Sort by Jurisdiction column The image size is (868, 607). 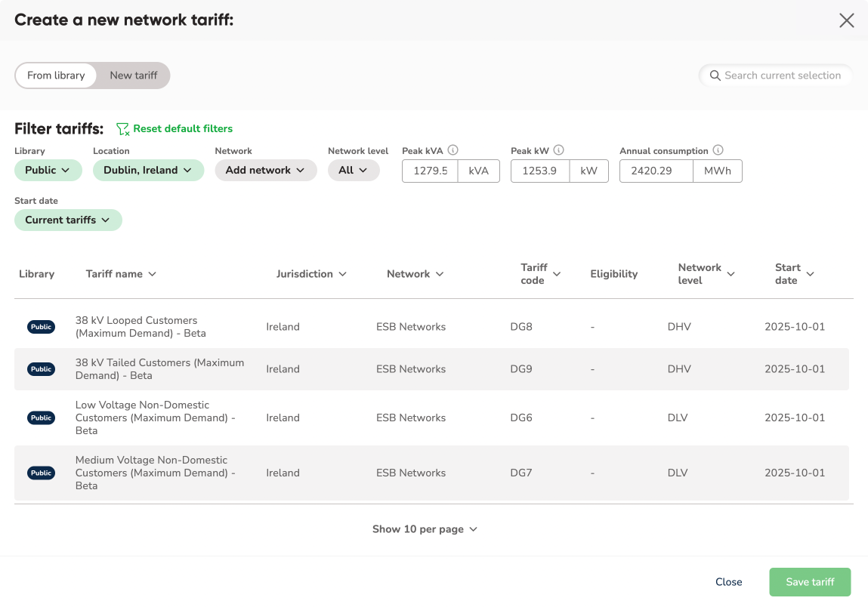pyautogui.click(x=311, y=274)
